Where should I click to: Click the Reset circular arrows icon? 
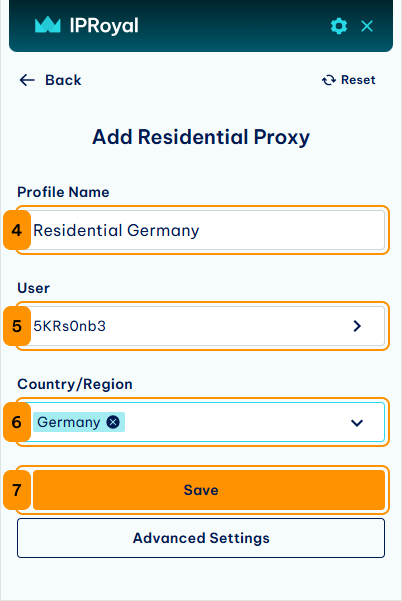pos(329,80)
